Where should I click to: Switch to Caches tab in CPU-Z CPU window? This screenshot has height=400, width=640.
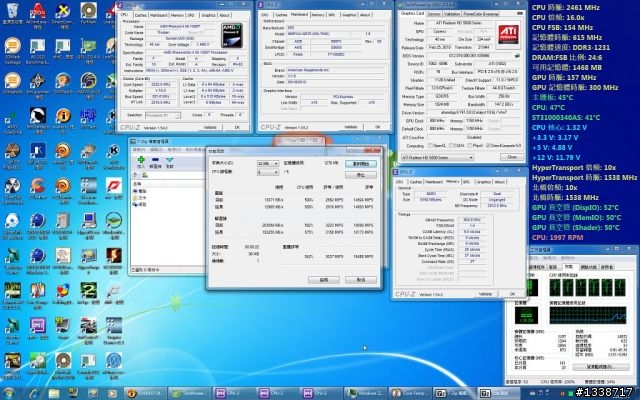140,15
